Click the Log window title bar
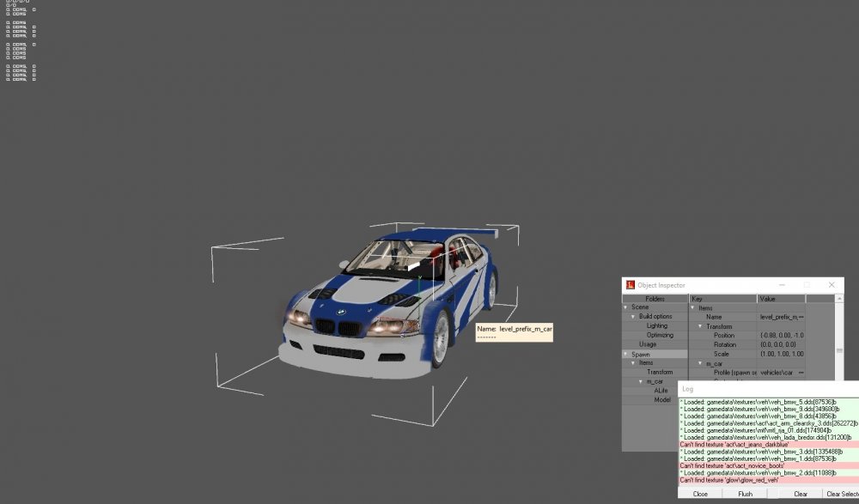The image size is (859, 504). (x=769, y=389)
